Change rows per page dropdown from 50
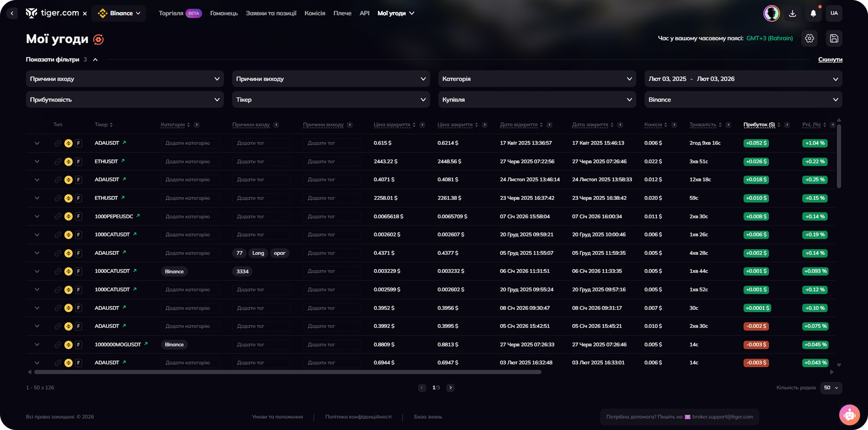This screenshot has height=430, width=868. coord(831,388)
